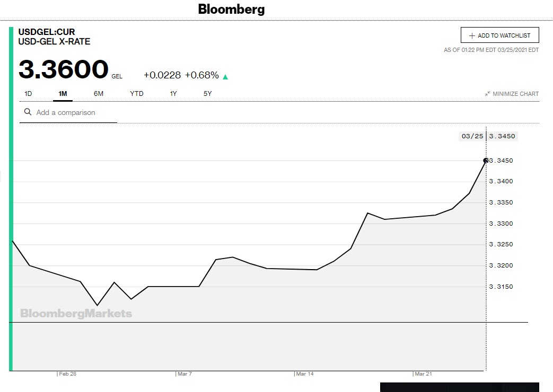
Task: Show the 1Y chart range
Action: [173, 94]
